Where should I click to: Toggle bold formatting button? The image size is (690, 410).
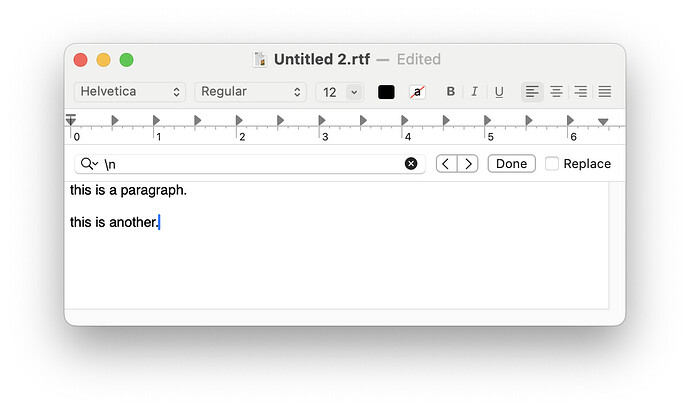[x=451, y=92]
